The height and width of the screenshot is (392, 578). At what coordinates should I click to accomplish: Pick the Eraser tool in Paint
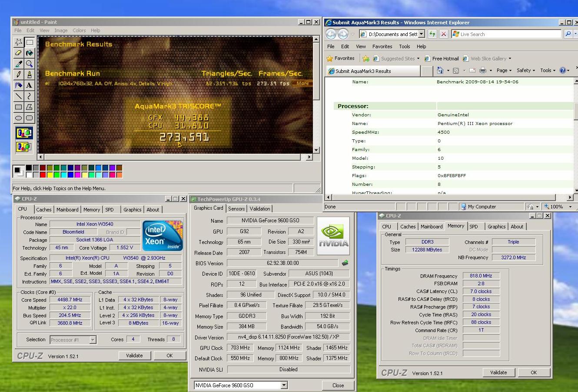click(x=18, y=53)
